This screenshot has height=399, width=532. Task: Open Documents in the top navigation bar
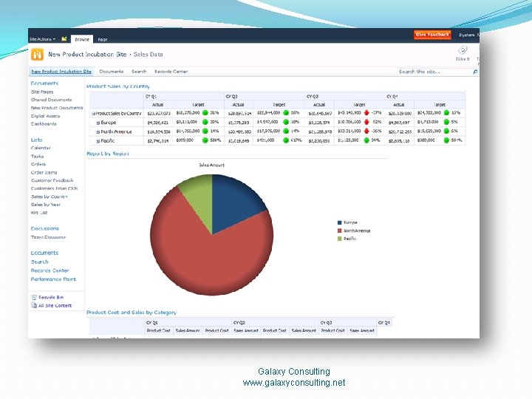point(112,72)
